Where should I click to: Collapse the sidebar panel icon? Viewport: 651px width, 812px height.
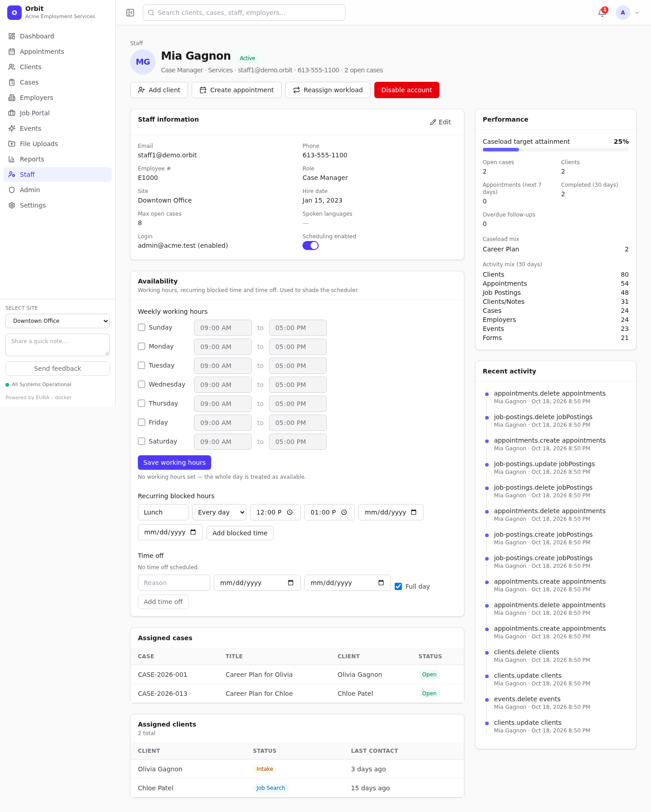(130, 13)
